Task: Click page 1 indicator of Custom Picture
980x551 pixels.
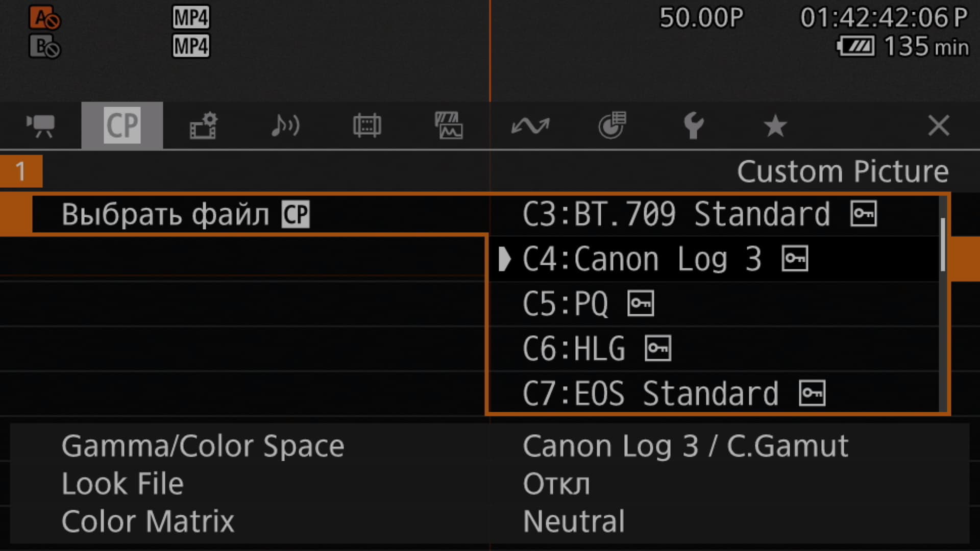Action: [21, 171]
